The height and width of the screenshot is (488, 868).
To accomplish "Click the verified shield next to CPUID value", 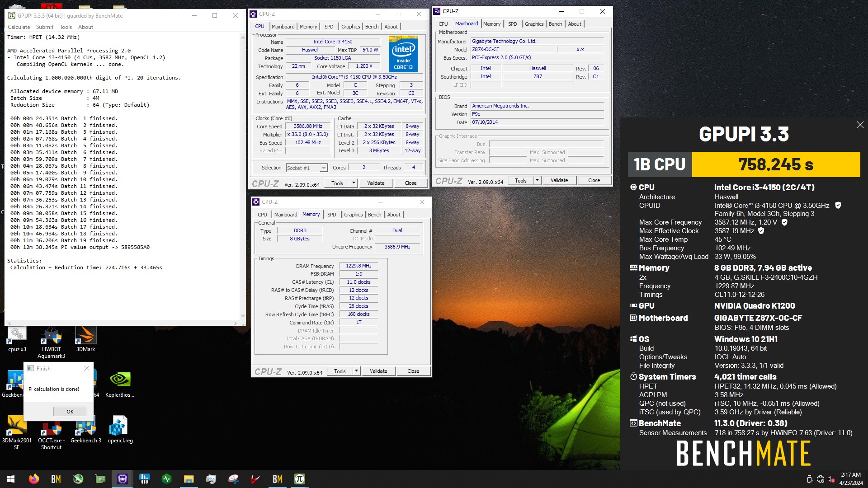I will pyautogui.click(x=838, y=205).
